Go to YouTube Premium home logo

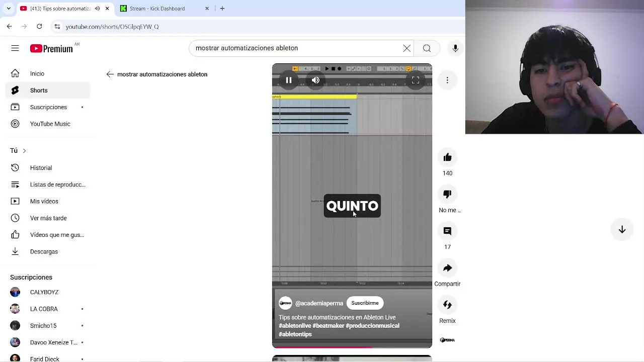tap(51, 48)
